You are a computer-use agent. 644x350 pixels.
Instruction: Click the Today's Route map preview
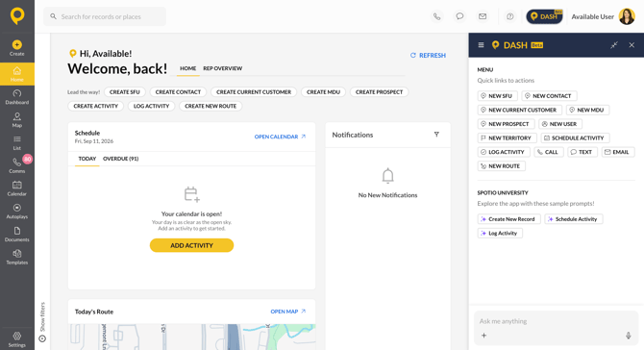192,337
